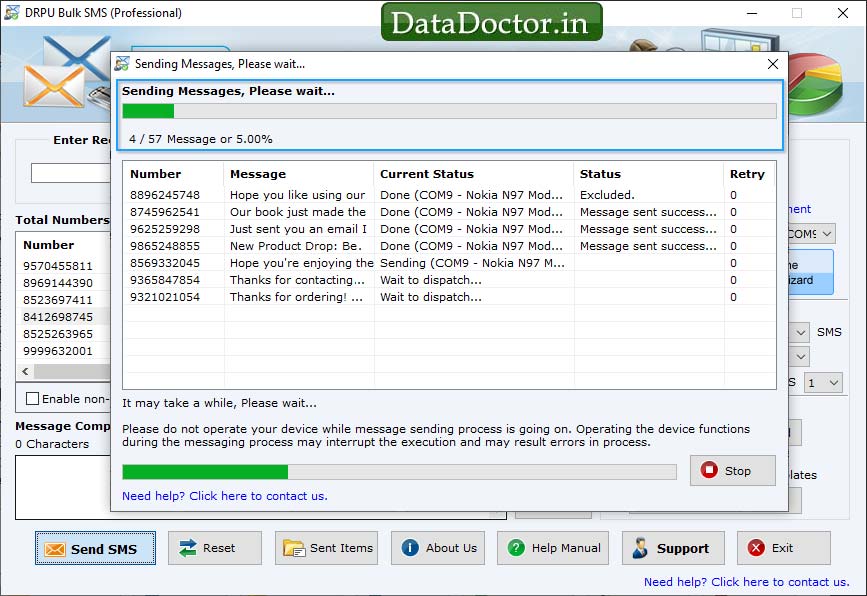867x596 pixels.
Task: Click the Stop button's red stop icon
Action: (x=709, y=470)
